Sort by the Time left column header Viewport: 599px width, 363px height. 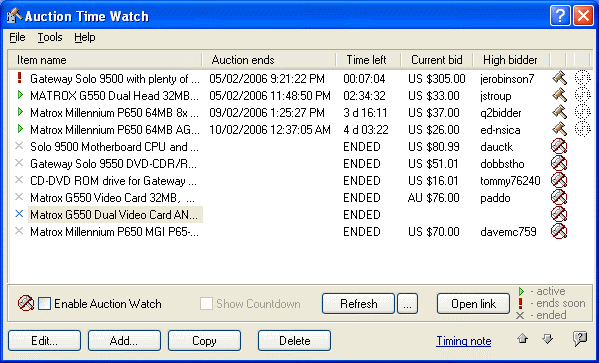coord(366,60)
